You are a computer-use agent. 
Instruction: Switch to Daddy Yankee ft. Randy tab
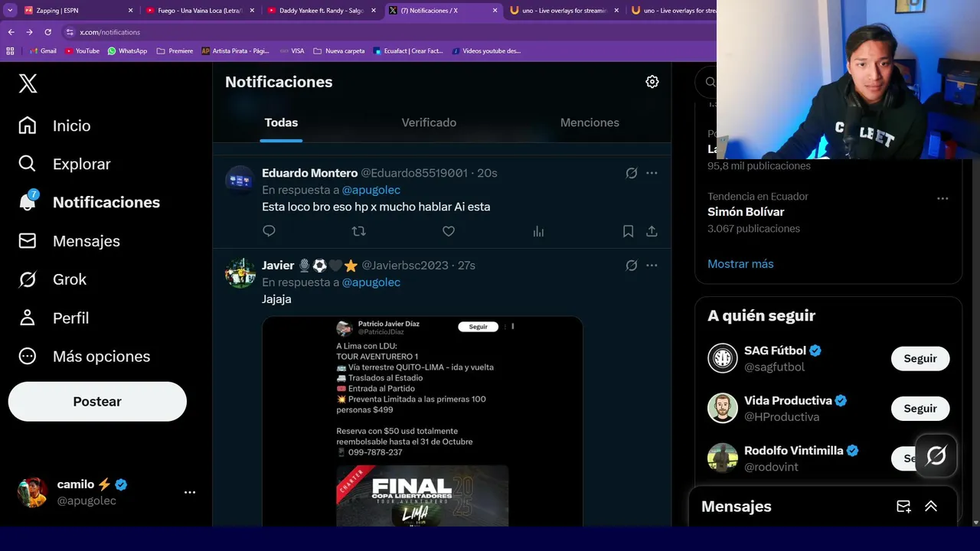point(322,11)
